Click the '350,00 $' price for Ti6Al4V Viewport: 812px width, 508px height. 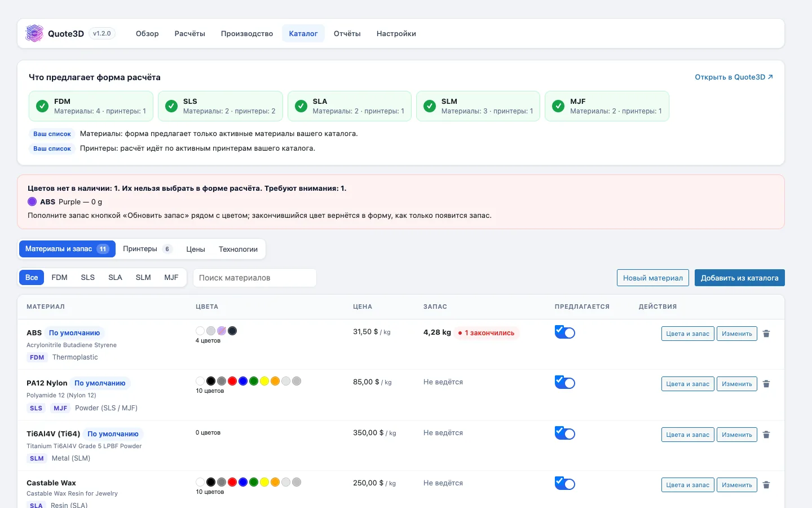tap(368, 433)
